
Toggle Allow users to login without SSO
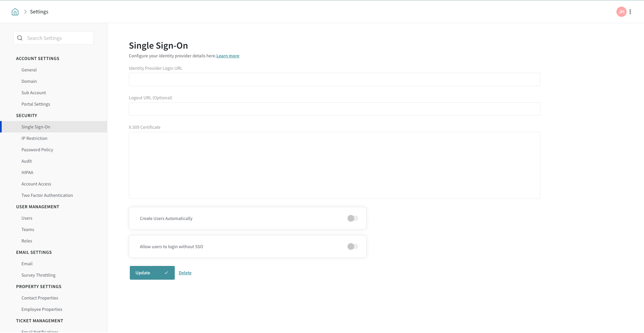point(353,246)
